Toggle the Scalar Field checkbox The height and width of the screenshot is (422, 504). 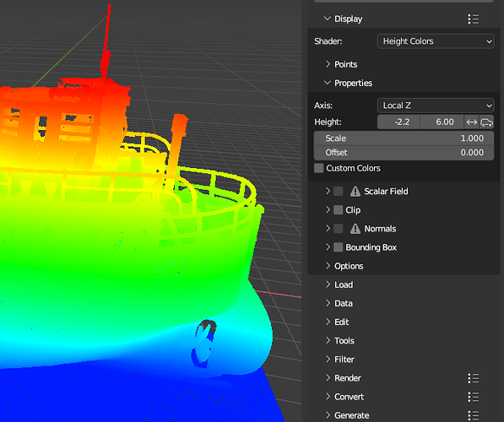(339, 192)
